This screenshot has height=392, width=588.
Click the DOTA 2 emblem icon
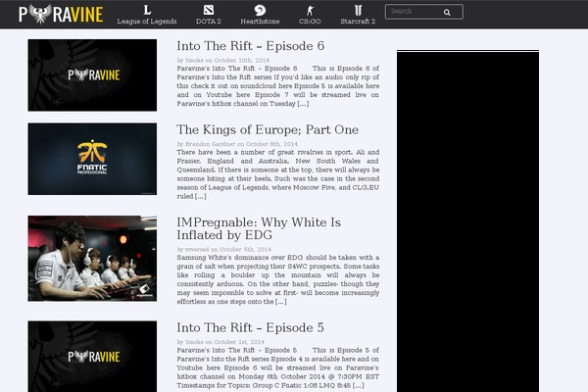click(x=209, y=10)
